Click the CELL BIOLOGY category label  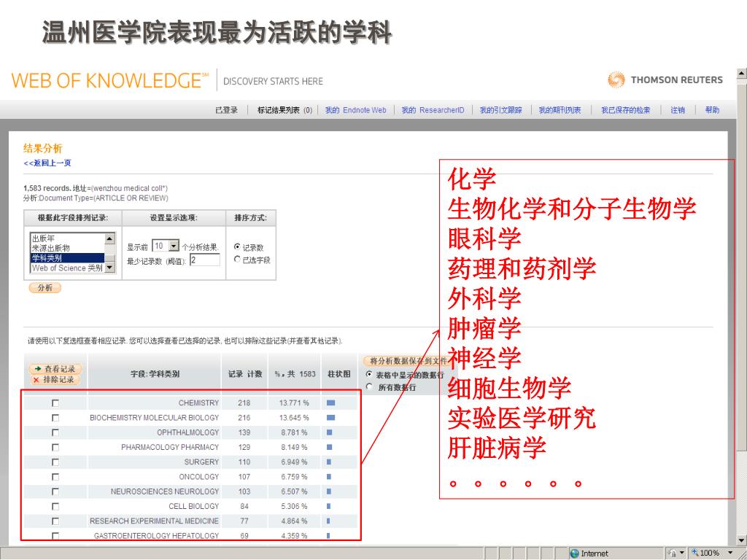[x=193, y=506]
